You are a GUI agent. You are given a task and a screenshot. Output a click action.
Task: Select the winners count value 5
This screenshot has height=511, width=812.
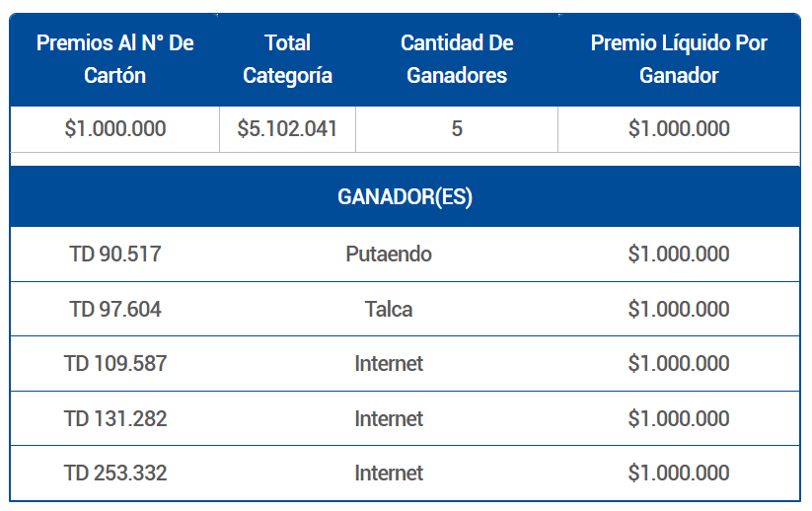coord(457,129)
